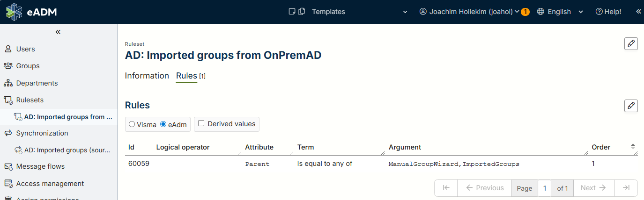644x200 pixels.
Task: Open Synchronization in the sidebar
Action: pos(42,133)
